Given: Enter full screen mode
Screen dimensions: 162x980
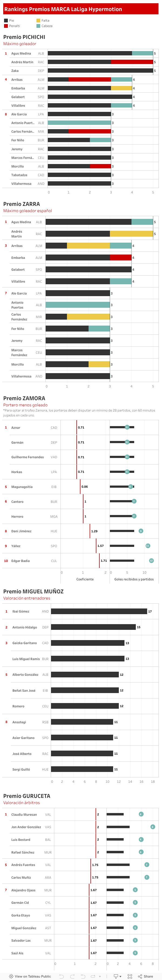Looking at the screenshot, I should tap(130, 976).
